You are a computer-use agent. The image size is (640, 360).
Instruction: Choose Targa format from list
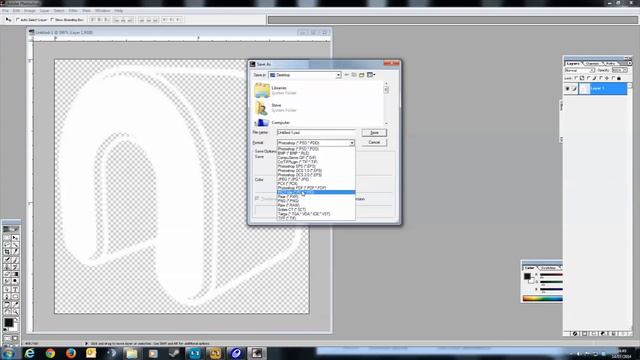tap(316, 214)
